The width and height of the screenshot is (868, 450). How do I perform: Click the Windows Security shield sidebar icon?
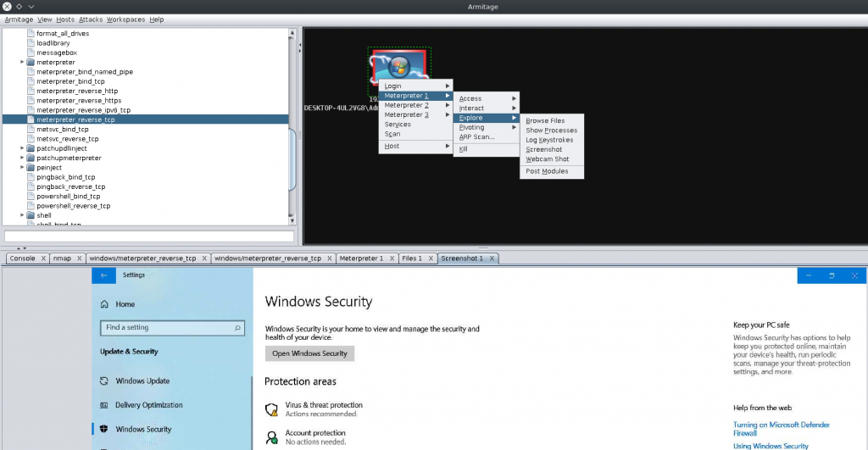coord(104,429)
